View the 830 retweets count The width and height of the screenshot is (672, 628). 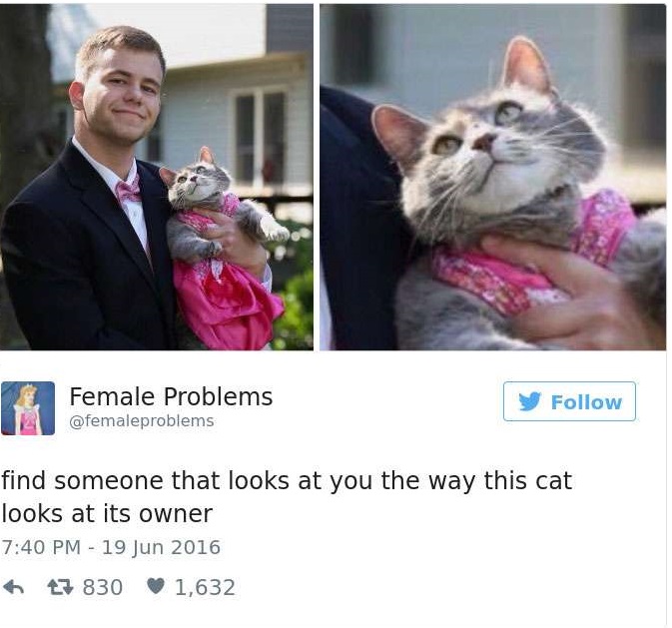(x=103, y=587)
